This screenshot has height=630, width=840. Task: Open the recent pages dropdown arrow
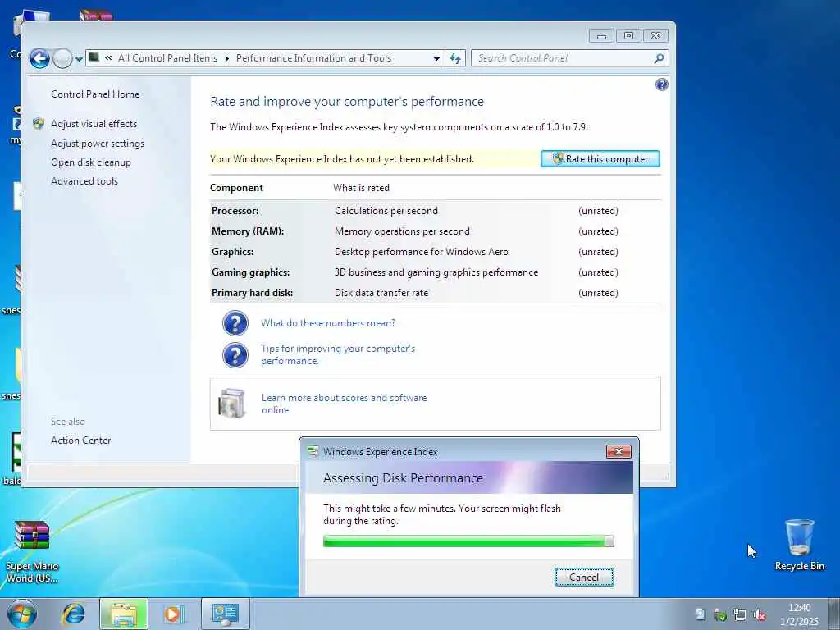pos(79,58)
